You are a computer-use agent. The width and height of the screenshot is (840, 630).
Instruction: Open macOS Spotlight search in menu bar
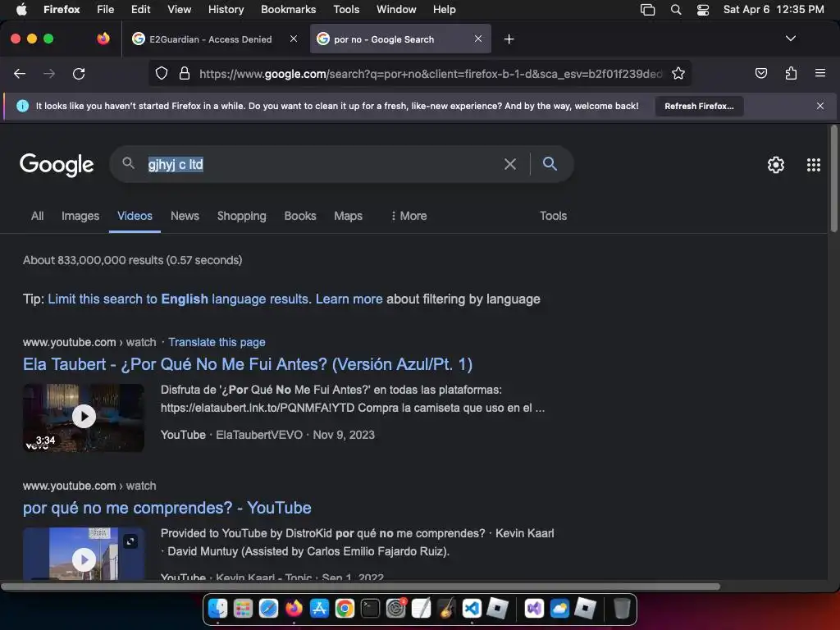click(x=676, y=10)
